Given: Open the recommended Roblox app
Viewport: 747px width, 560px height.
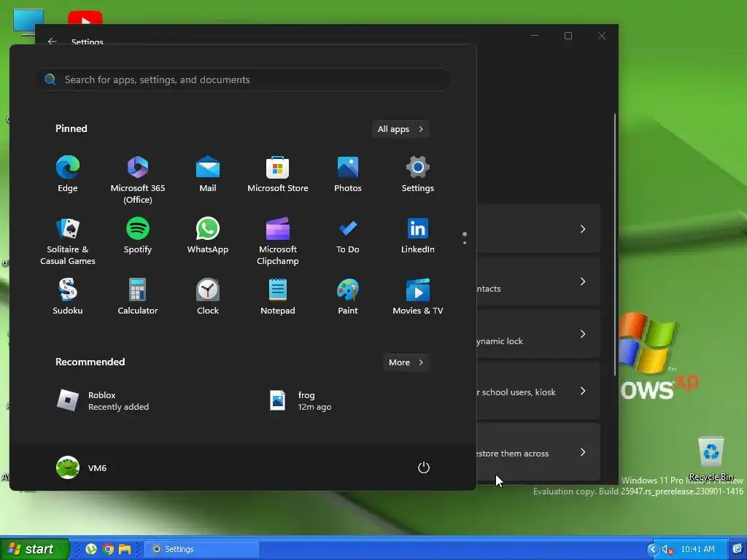Looking at the screenshot, I should 103,400.
